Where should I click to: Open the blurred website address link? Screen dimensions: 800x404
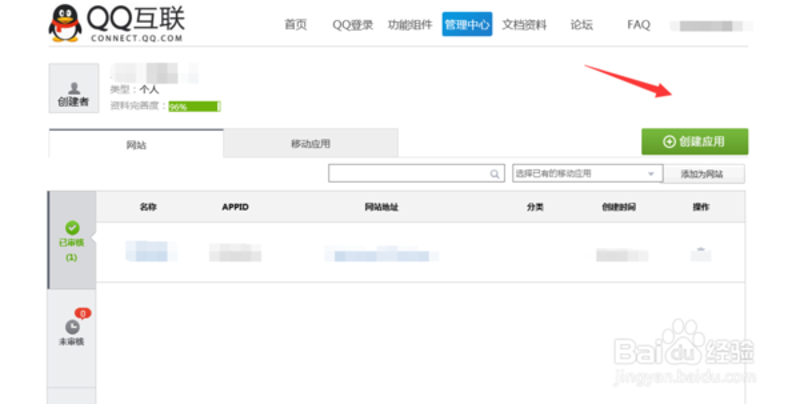(382, 254)
